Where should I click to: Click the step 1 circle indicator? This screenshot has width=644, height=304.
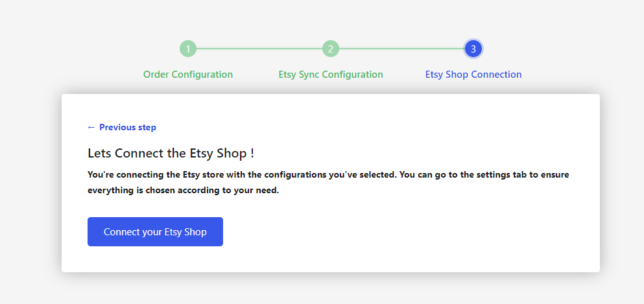coord(187,49)
